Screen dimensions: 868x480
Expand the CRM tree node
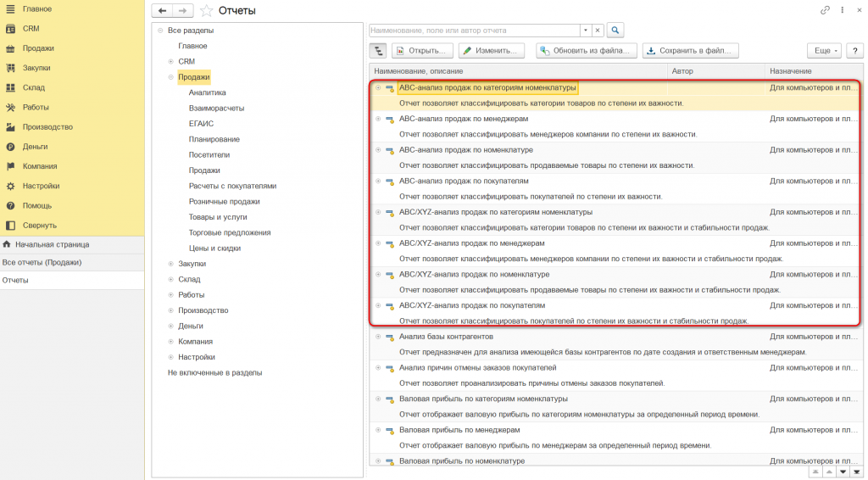point(171,61)
